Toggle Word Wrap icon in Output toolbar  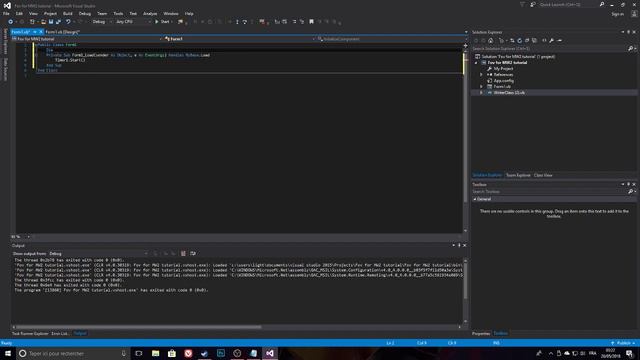pyautogui.click(x=193, y=253)
